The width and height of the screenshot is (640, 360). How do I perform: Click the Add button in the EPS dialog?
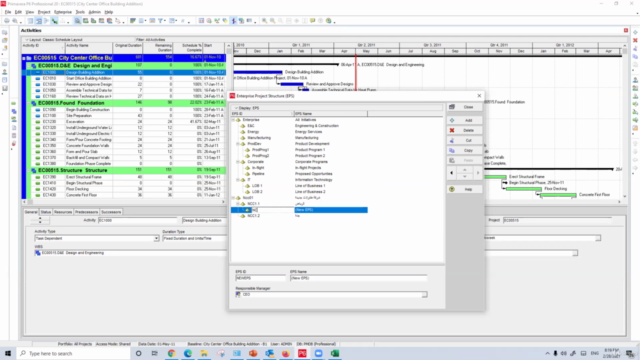(x=464, y=120)
